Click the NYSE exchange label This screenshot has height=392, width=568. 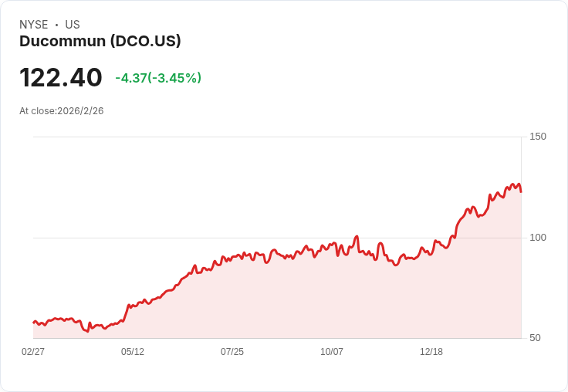pyautogui.click(x=34, y=25)
